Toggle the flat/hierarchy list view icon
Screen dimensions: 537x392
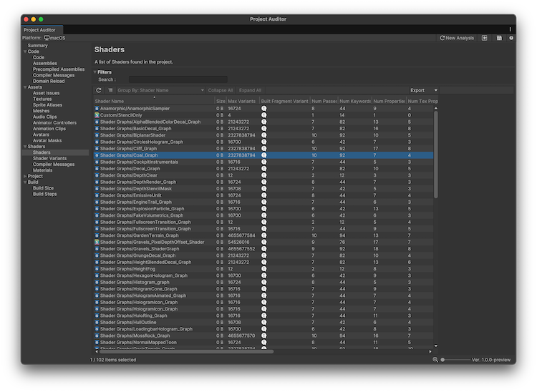pyautogui.click(x=110, y=91)
